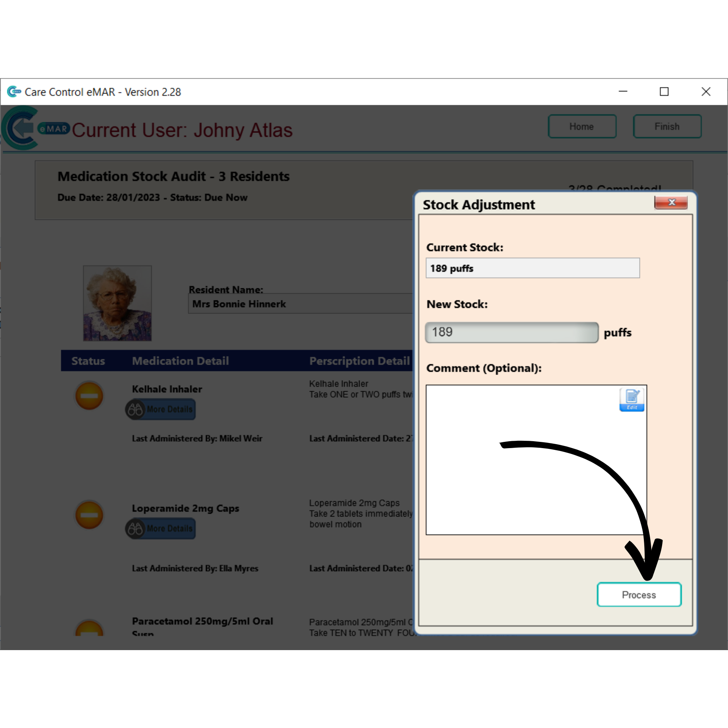Click the Stock Adjustment dialog title

[479, 205]
